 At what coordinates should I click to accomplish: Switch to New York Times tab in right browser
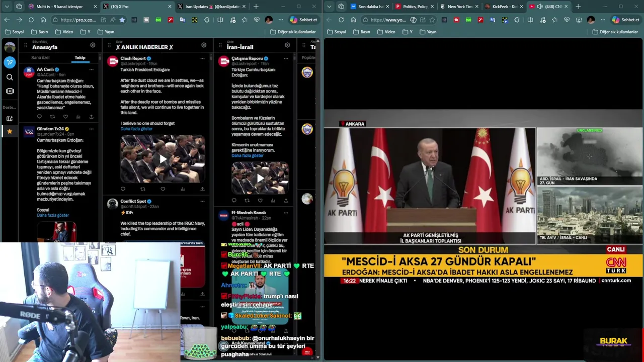pyautogui.click(x=459, y=7)
